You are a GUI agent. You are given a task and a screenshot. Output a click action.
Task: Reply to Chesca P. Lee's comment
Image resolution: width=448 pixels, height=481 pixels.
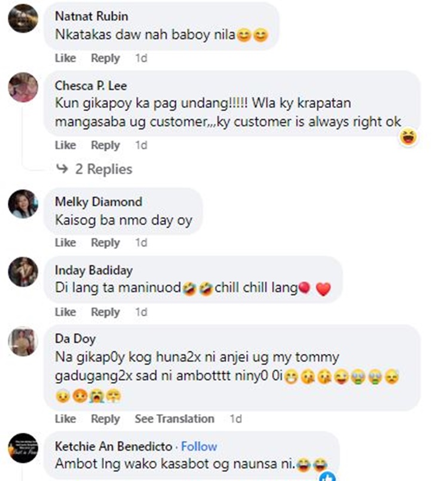(105, 145)
